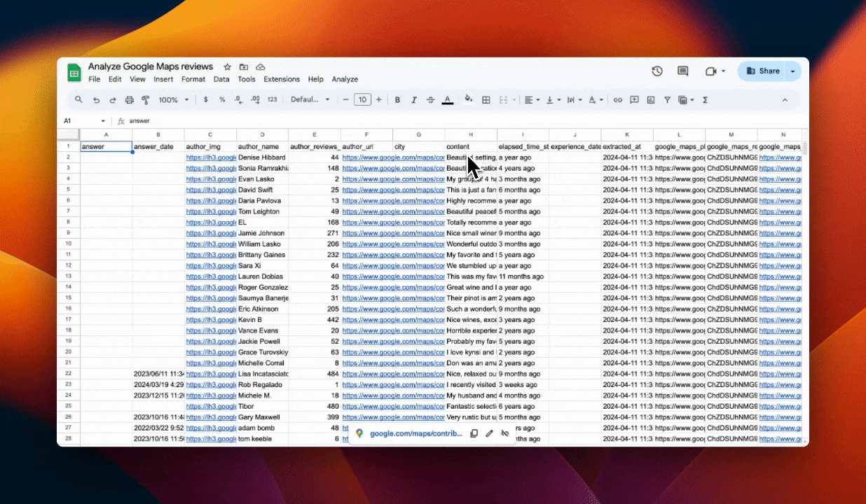866x504 pixels.
Task: Open functions sigma icon
Action: point(705,100)
